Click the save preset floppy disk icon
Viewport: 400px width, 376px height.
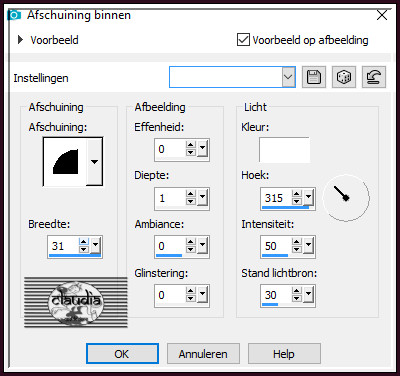pyautogui.click(x=314, y=77)
